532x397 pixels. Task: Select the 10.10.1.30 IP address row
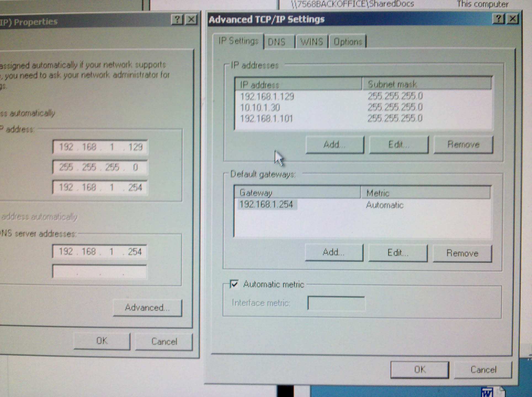pos(260,108)
